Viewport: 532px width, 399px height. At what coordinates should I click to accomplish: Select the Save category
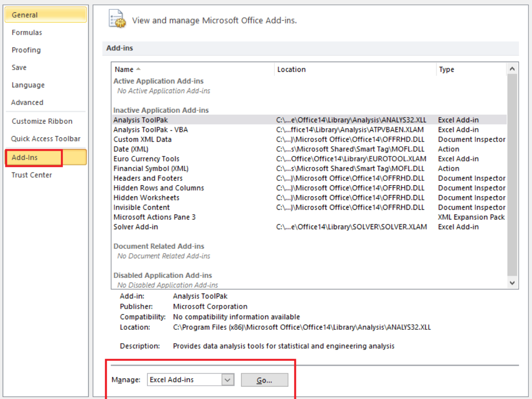[19, 67]
